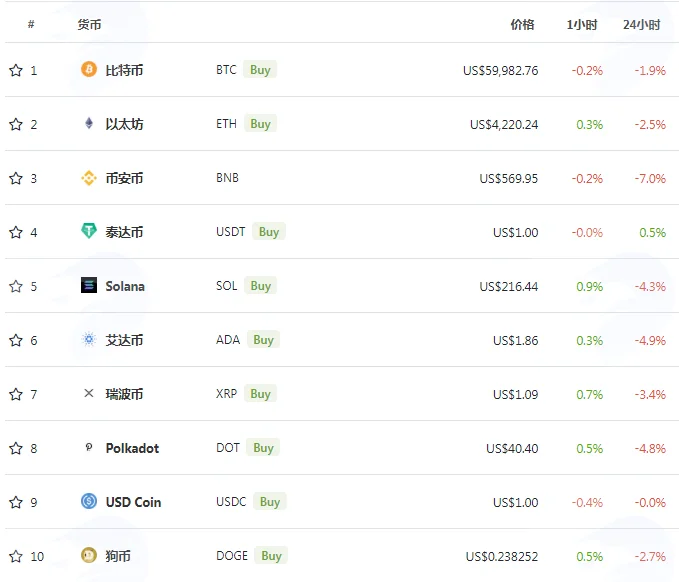Sort by the # rank column header
The height and width of the screenshot is (582, 679).
pos(31,24)
